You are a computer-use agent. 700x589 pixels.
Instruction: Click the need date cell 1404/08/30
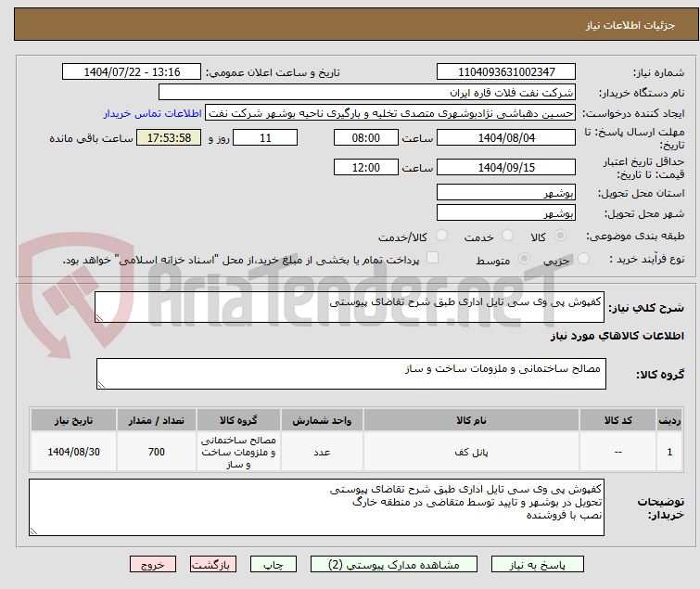tap(73, 452)
